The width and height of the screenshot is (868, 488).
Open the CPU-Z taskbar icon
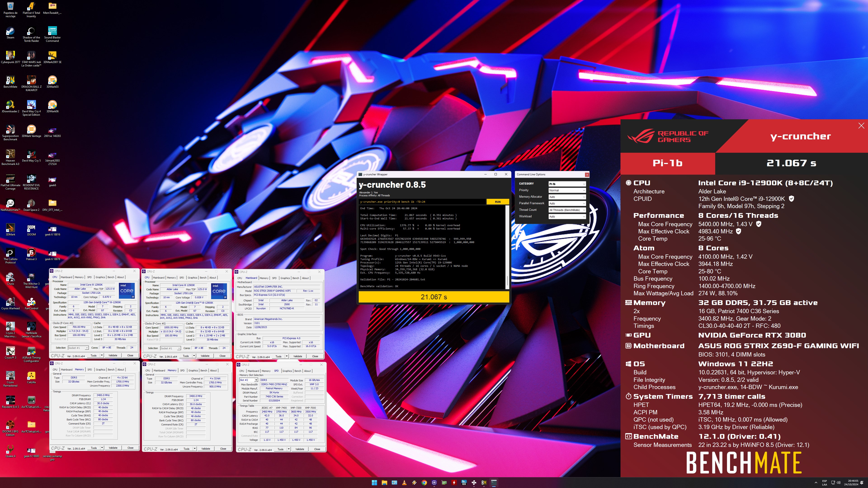(434, 483)
